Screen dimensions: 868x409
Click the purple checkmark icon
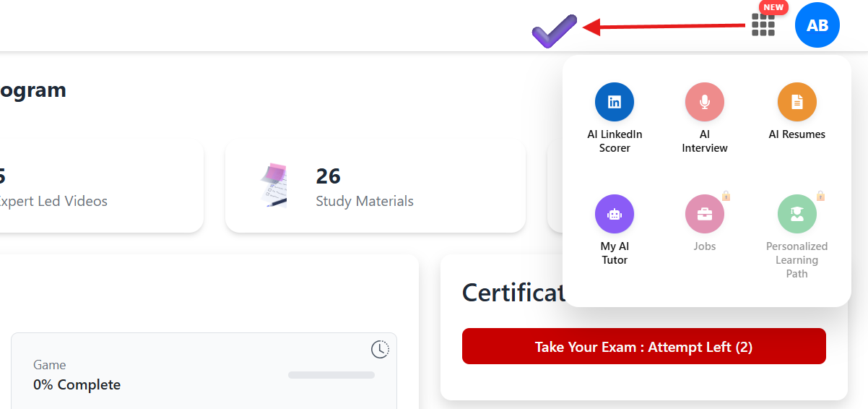554,30
